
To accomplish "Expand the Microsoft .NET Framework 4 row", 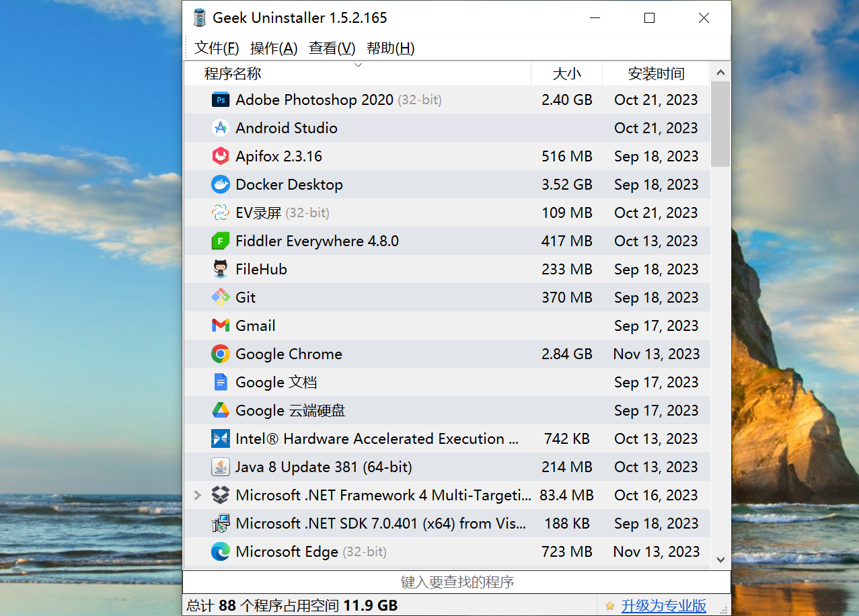I will point(198,495).
